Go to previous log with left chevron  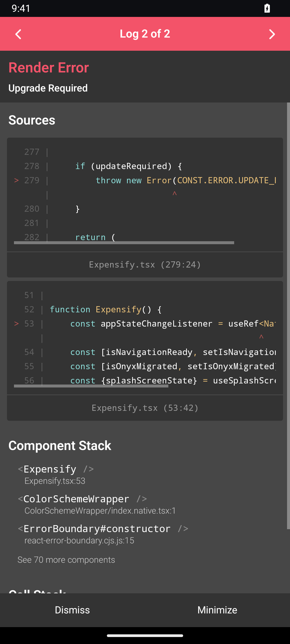coord(18,34)
